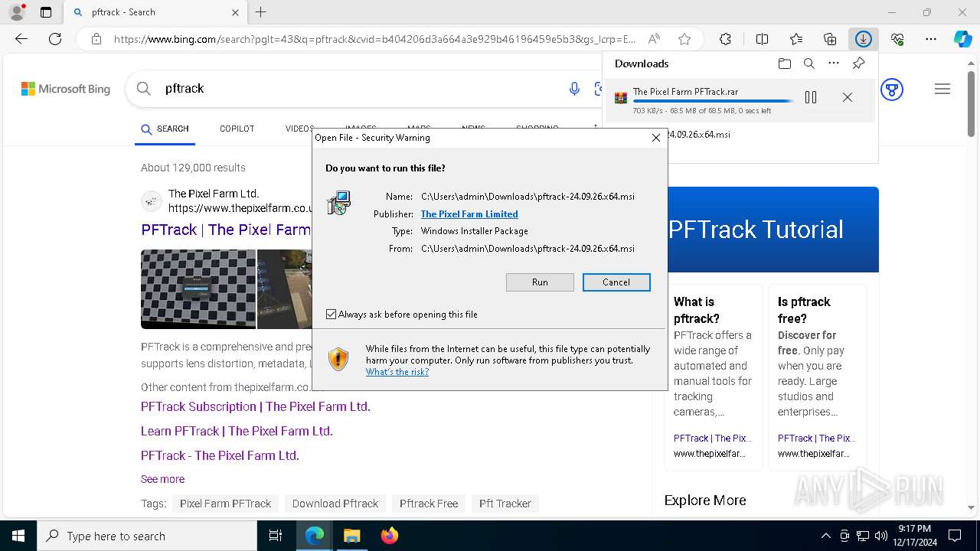Open a new browser tab
Screen dimensions: 980x551
click(x=261, y=12)
